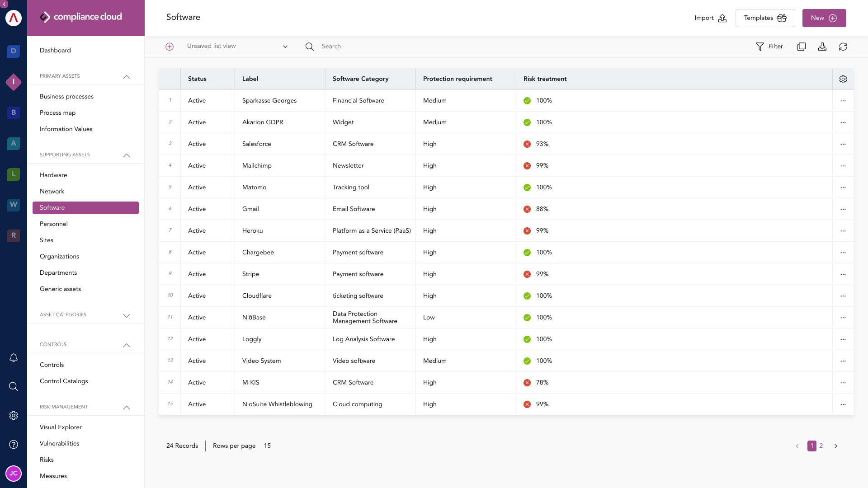Image resolution: width=868 pixels, height=488 pixels.
Task: Expand the Asset Categories section
Action: tap(127, 315)
